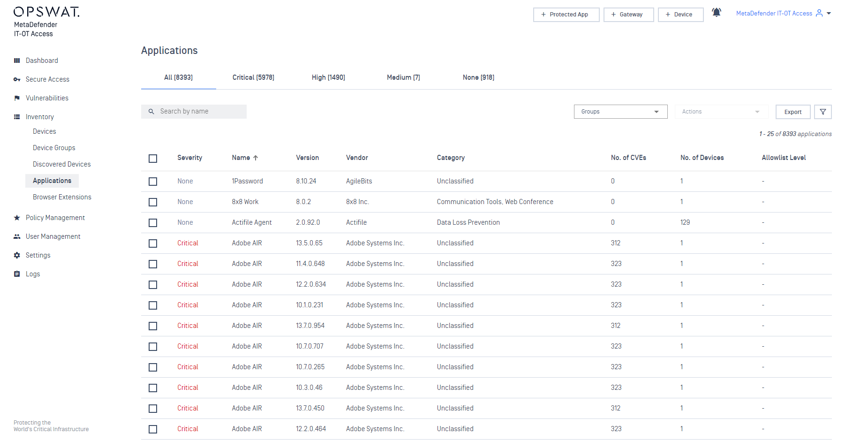Click the 1Password application name
This screenshot has width=868, height=441.
[247, 181]
